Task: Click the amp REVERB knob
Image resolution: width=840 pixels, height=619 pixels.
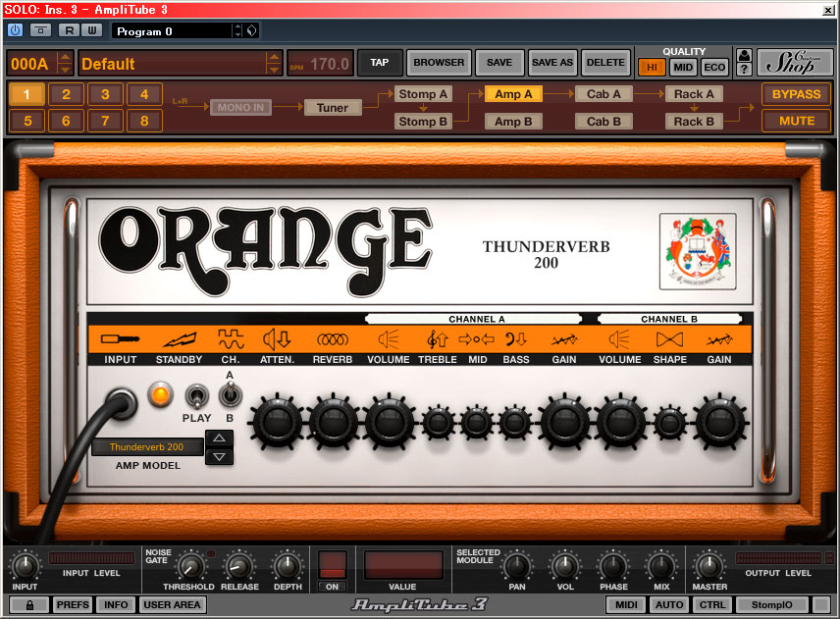Action: pos(332,422)
